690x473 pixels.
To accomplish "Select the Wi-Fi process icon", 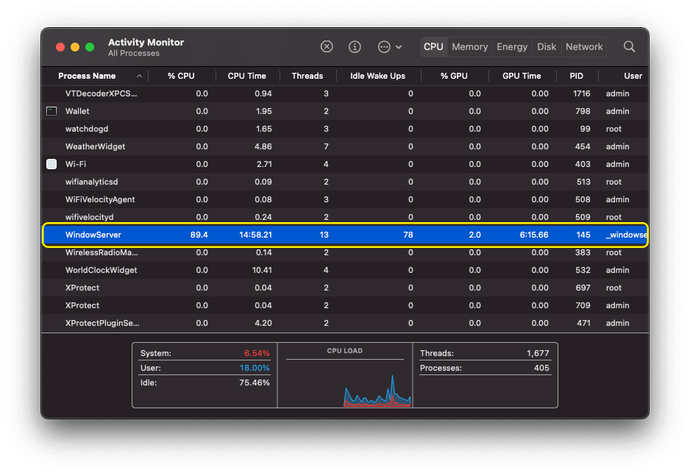I will [x=51, y=164].
